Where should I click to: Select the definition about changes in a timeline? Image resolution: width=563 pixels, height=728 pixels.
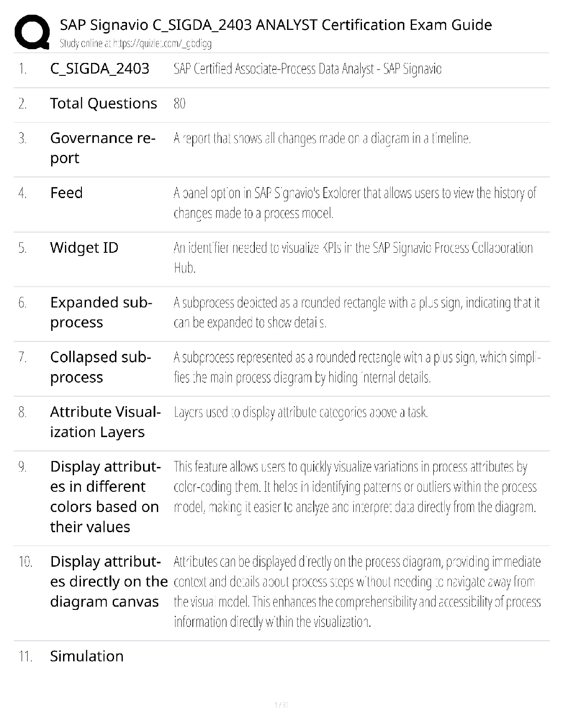322,138
